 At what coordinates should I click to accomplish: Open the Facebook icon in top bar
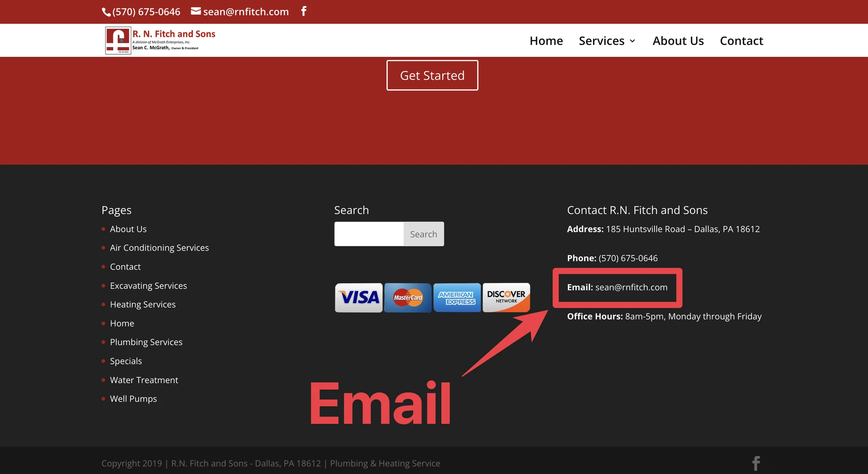(303, 11)
